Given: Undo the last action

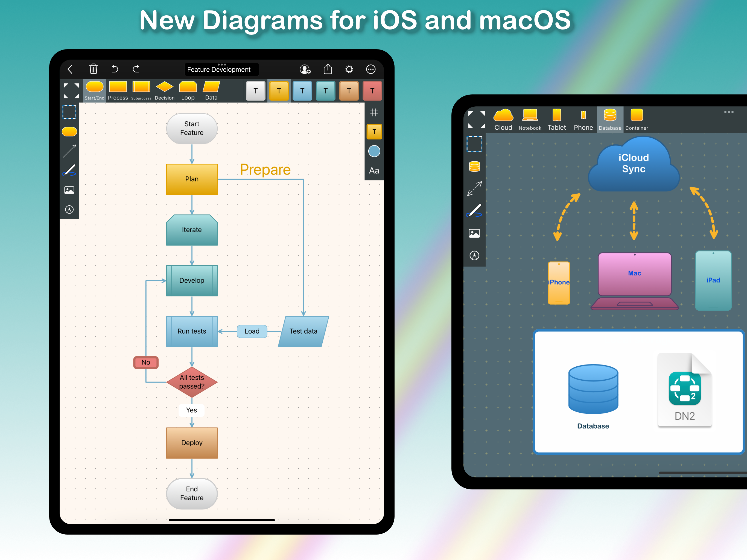Looking at the screenshot, I should pos(115,69).
